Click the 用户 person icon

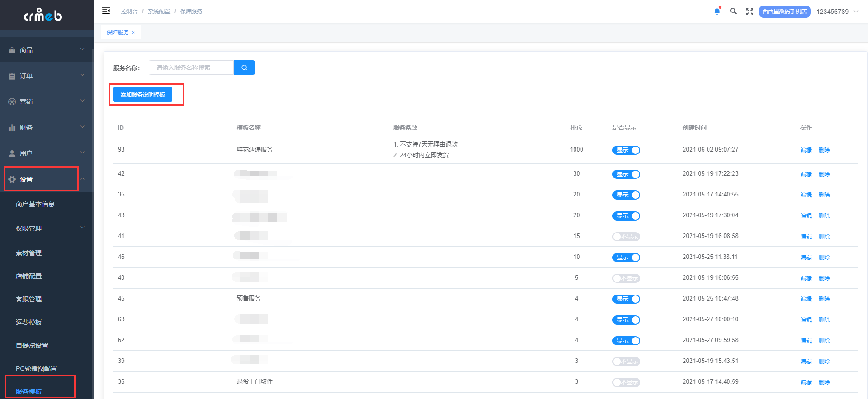click(12, 153)
